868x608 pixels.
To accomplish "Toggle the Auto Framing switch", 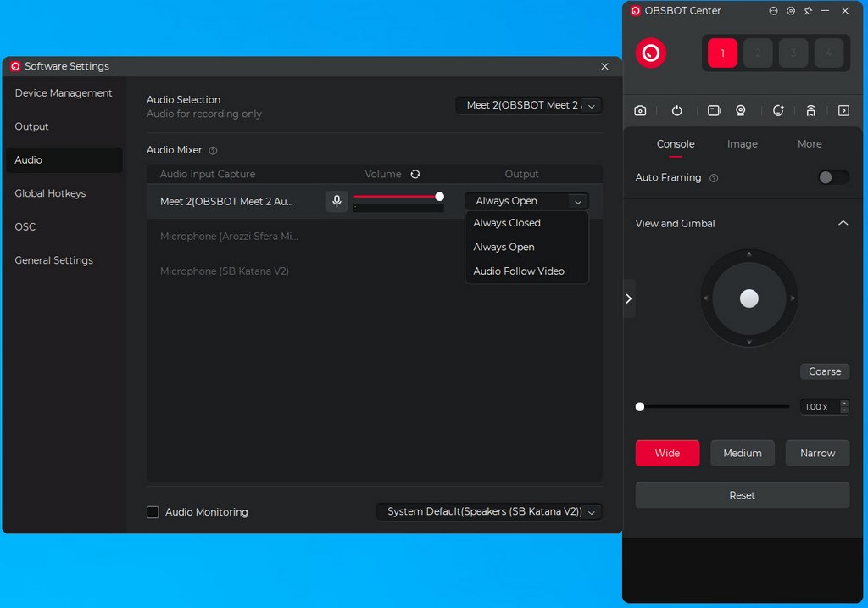I will [x=833, y=177].
